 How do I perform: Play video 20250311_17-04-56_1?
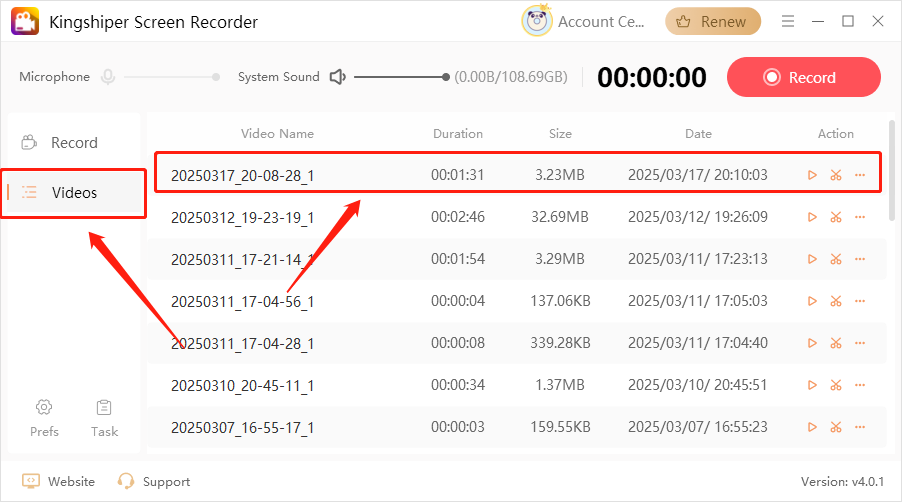point(812,301)
